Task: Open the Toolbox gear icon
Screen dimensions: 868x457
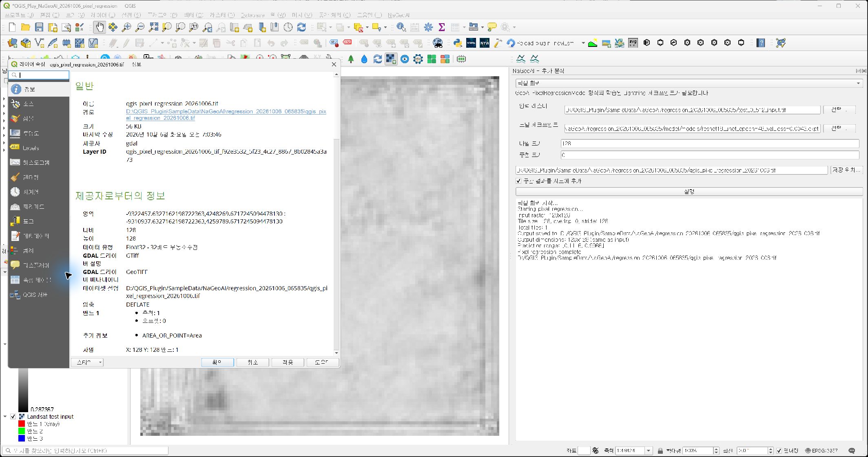Action: pos(428,27)
